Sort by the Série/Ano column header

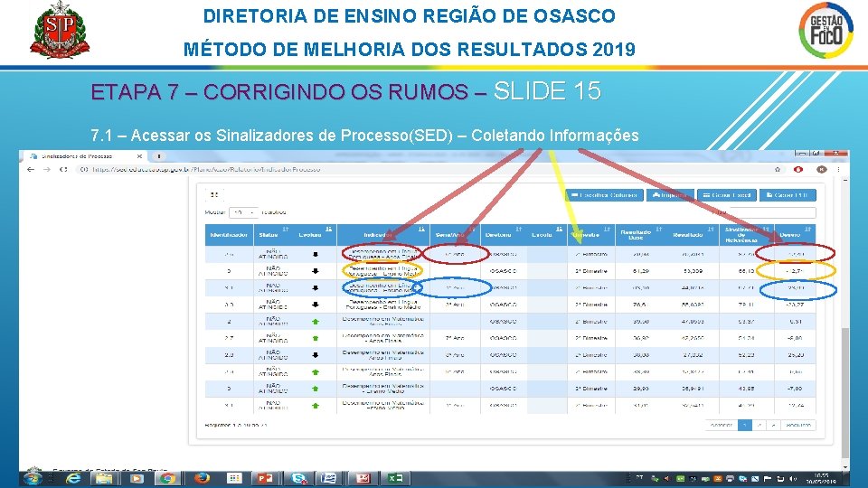pos(455,235)
